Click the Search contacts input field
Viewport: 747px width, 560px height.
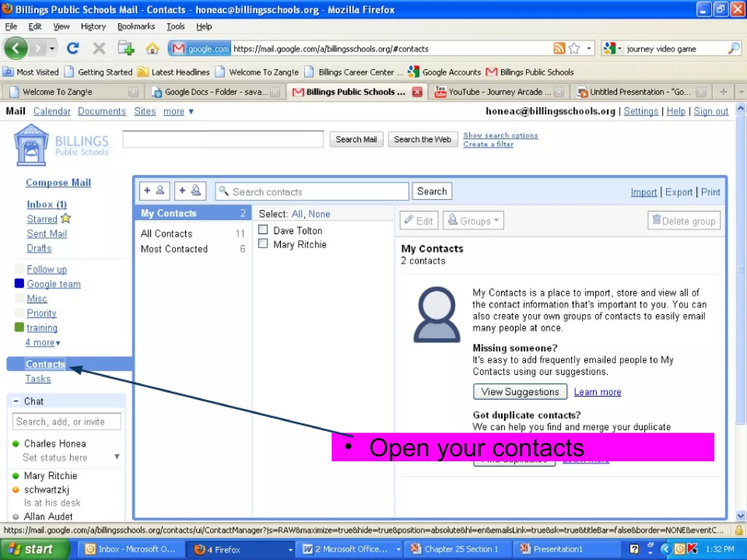pyautogui.click(x=312, y=191)
